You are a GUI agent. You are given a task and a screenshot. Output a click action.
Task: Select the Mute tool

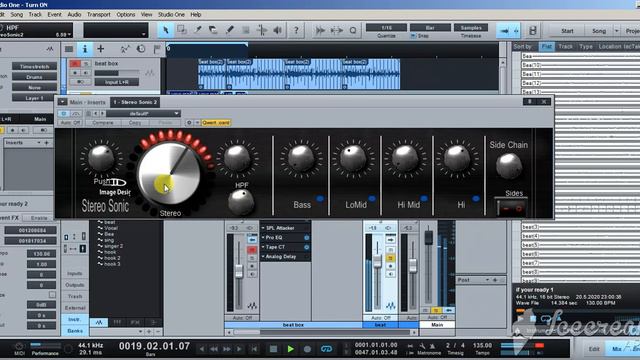click(245, 30)
